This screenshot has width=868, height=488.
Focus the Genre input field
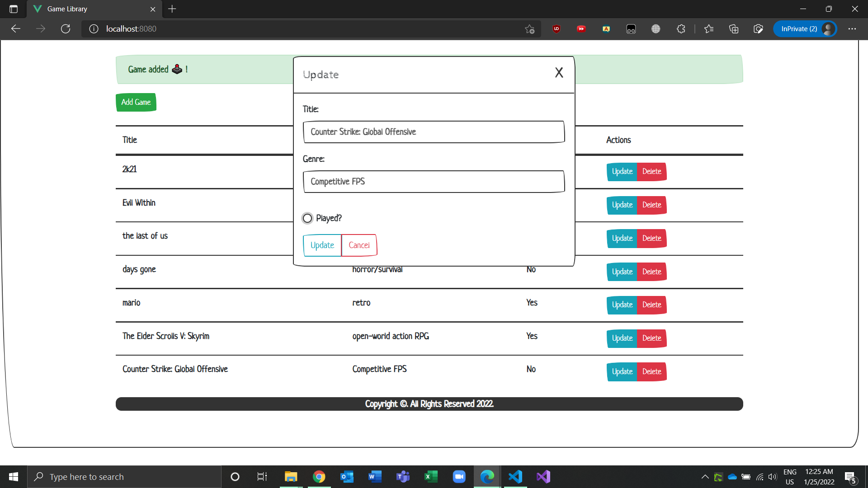pyautogui.click(x=434, y=182)
